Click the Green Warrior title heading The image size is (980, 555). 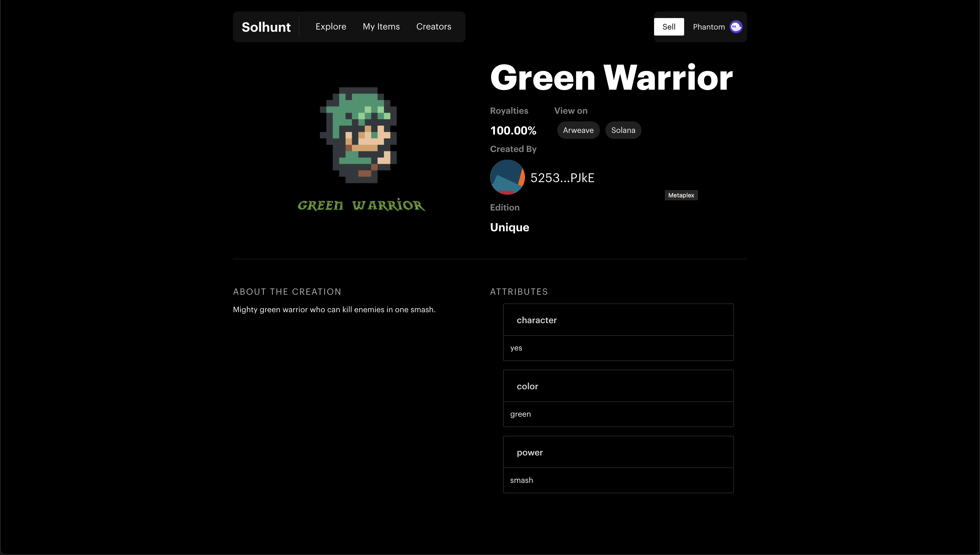click(611, 78)
